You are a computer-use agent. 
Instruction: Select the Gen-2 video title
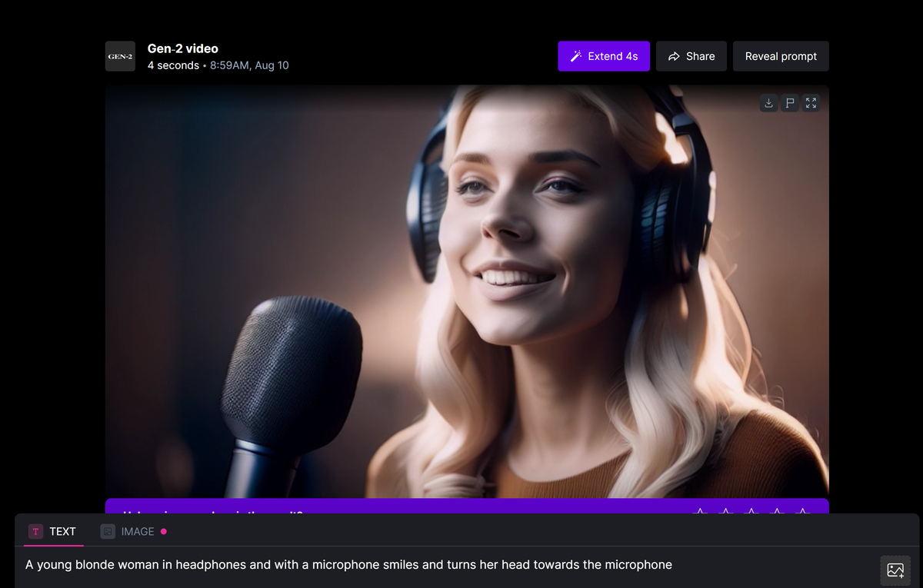coord(183,48)
